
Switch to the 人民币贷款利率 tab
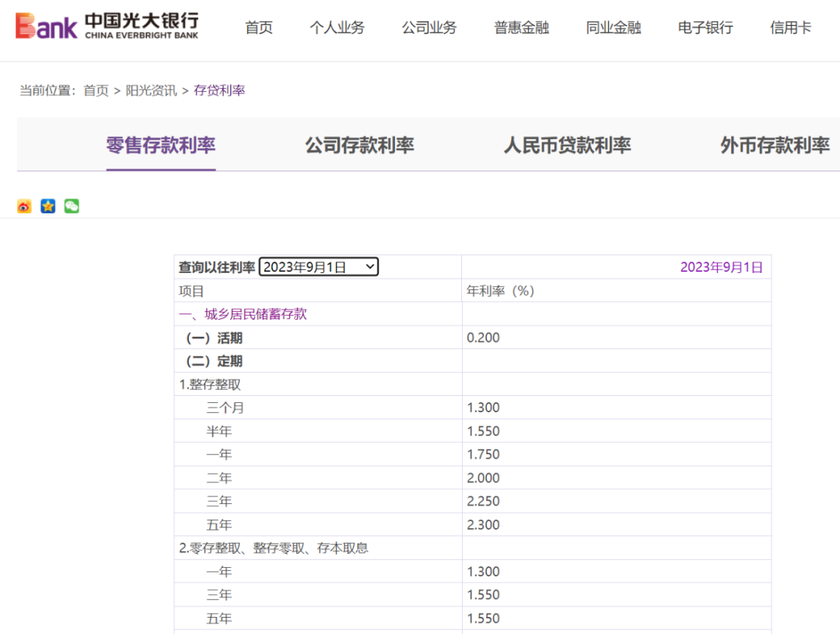pos(567,145)
